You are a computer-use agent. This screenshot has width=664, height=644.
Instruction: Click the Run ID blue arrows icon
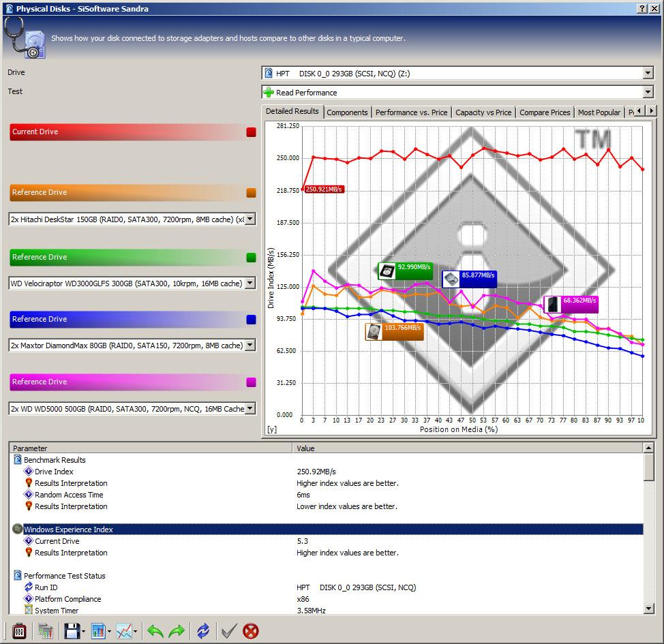pos(29,587)
